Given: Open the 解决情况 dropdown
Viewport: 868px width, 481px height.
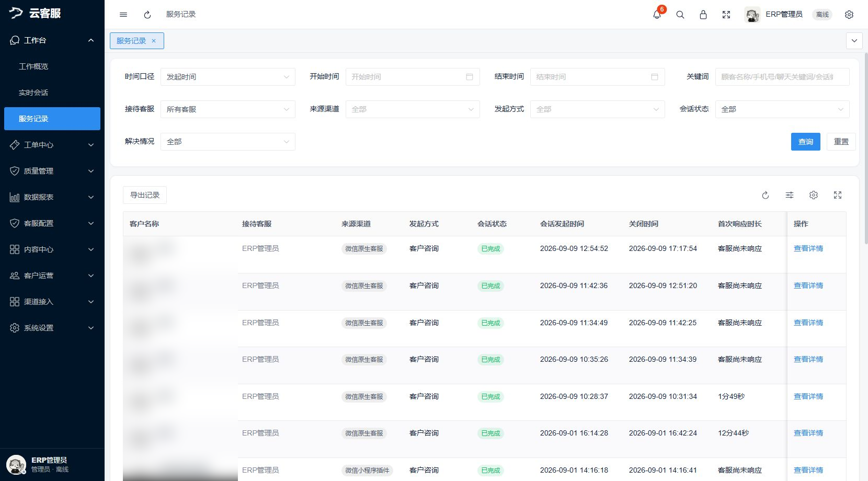Looking at the screenshot, I should pyautogui.click(x=228, y=142).
